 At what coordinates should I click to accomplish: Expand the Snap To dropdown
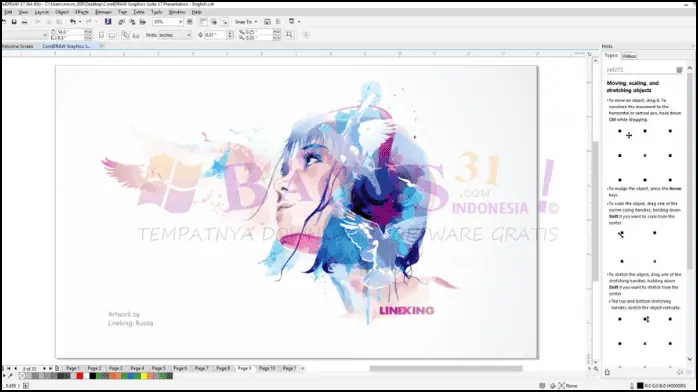(x=246, y=22)
